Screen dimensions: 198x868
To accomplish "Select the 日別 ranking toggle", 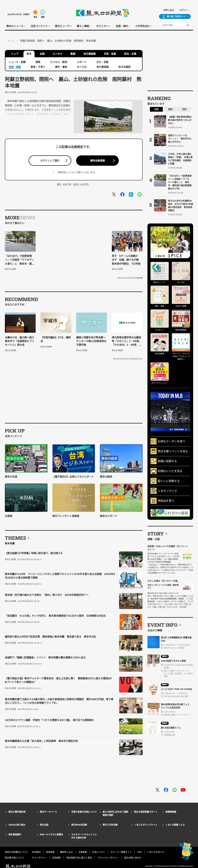I will (x=156, y=109).
